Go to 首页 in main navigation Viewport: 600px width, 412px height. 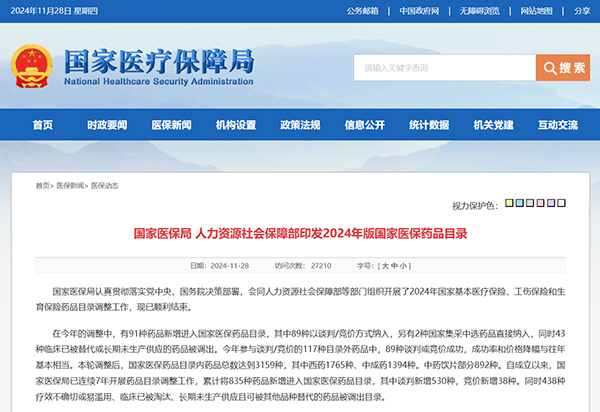pos(43,125)
